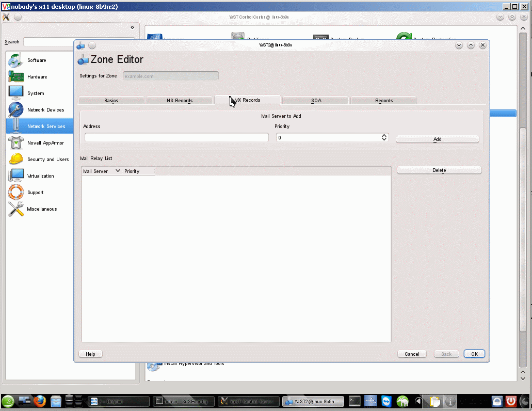Click the Priority spin box value
Viewport: 532px width, 411px height.
[x=328, y=137]
